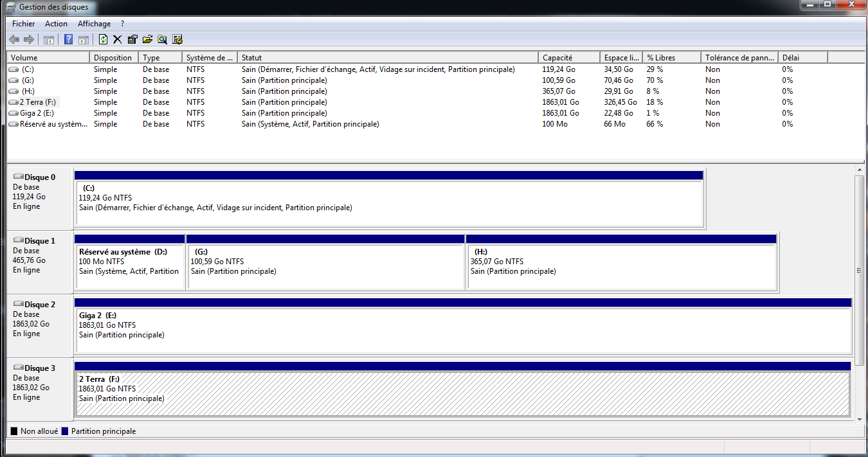This screenshot has height=457, width=868.
Task: Click the drive icon of volume (C:)
Action: [x=14, y=69]
